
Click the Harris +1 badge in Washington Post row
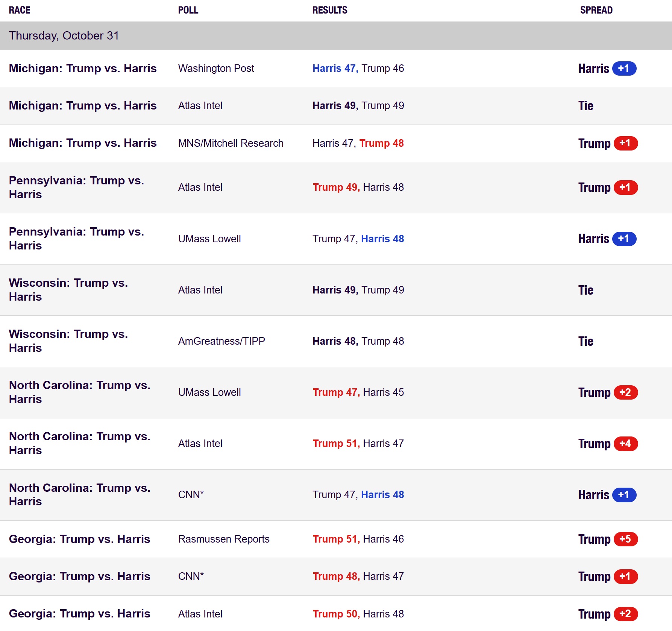(624, 68)
